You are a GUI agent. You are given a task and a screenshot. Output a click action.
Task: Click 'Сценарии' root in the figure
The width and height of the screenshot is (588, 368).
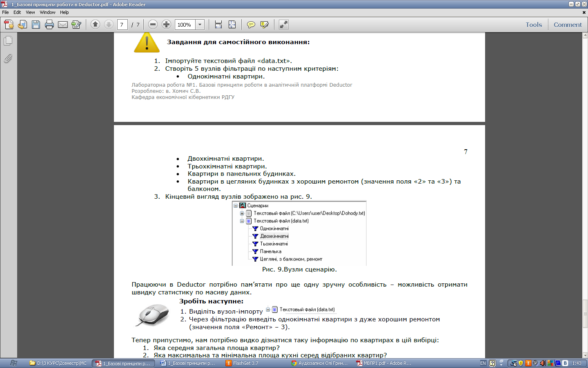click(x=258, y=206)
